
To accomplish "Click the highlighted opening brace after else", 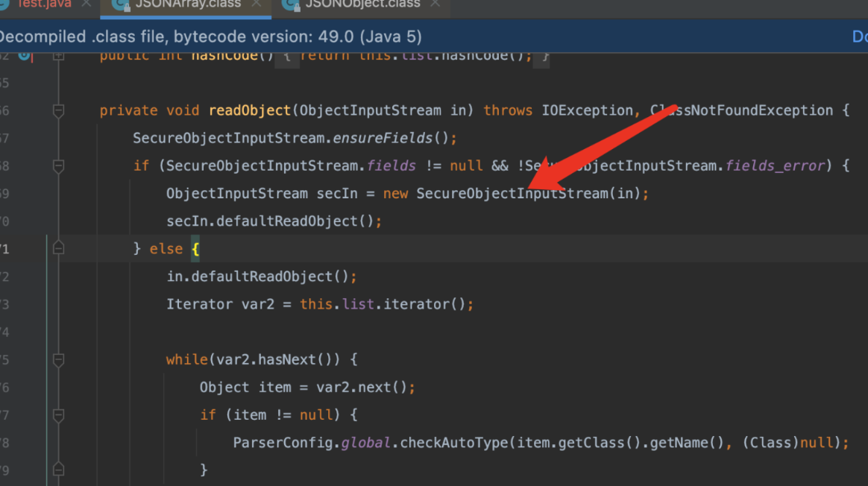I will pos(195,248).
